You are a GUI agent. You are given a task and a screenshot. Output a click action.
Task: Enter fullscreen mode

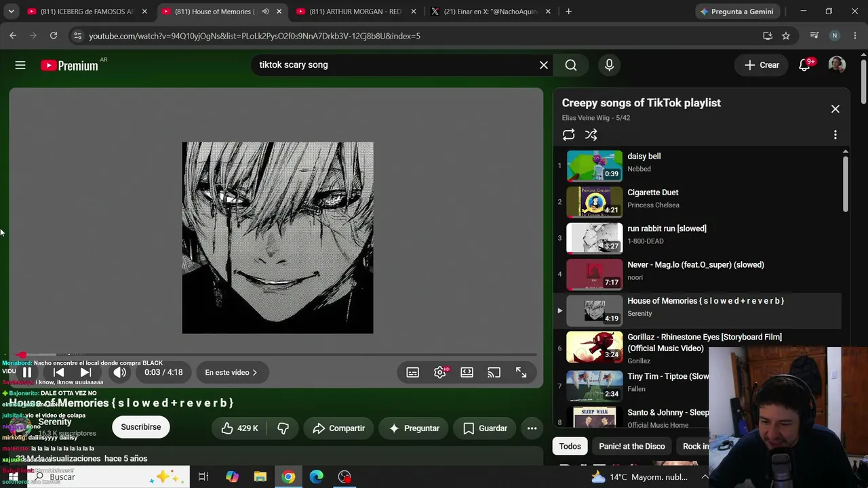(x=521, y=372)
